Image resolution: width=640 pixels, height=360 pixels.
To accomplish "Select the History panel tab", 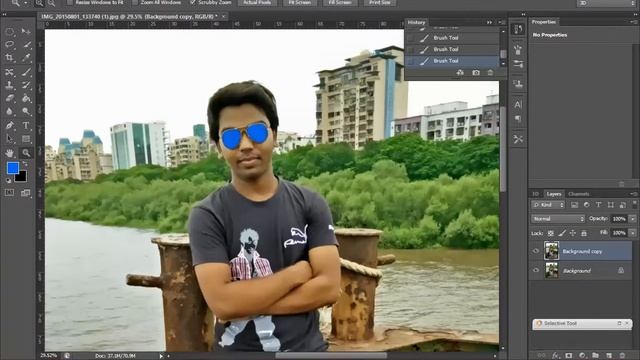I will 416,22.
